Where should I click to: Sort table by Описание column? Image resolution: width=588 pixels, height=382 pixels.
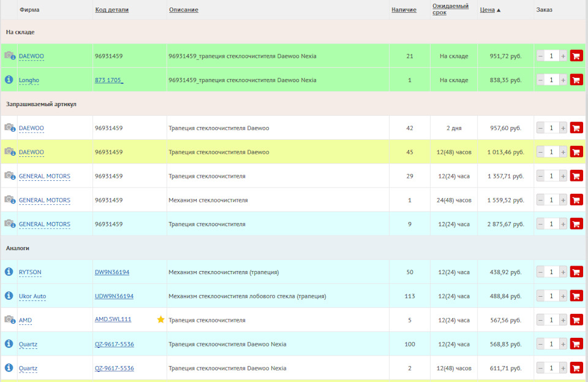(x=183, y=10)
